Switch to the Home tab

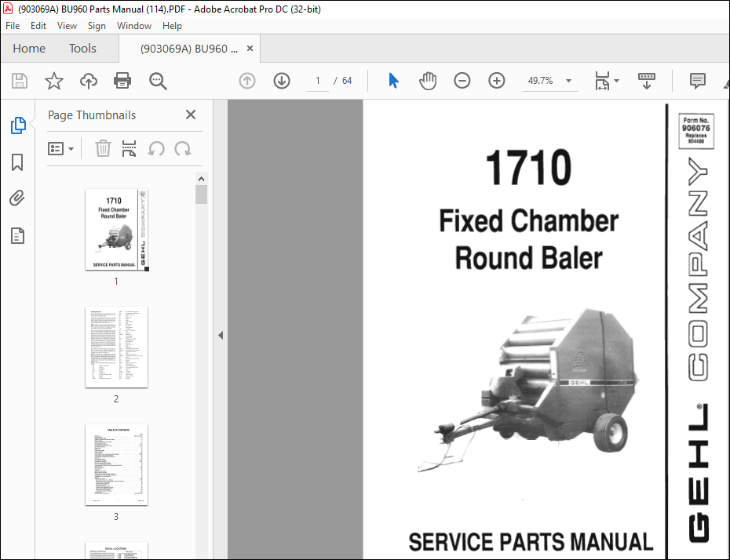tap(29, 49)
